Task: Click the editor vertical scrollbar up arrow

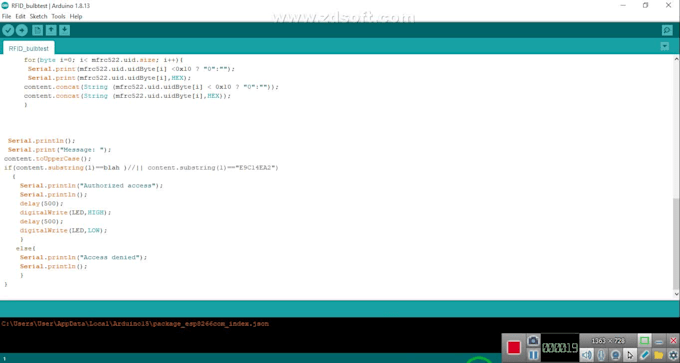Action: click(676, 59)
